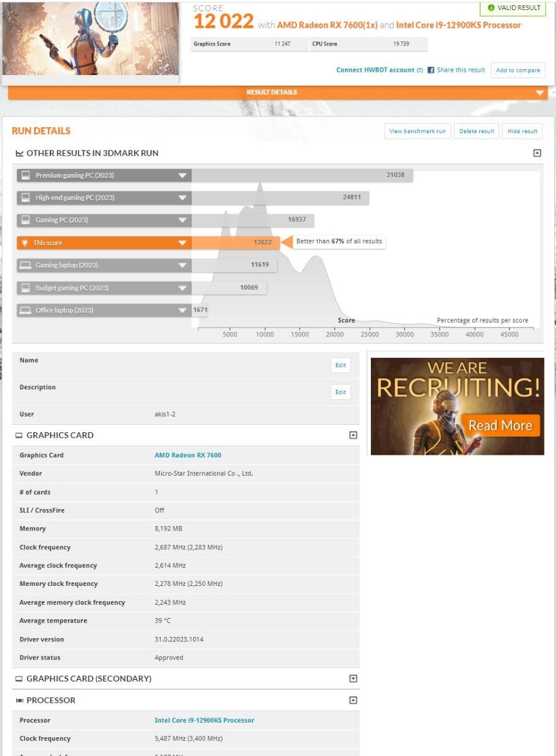
Task: Click the Premium gaming PC 31038 score bar
Action: pyautogui.click(x=302, y=175)
